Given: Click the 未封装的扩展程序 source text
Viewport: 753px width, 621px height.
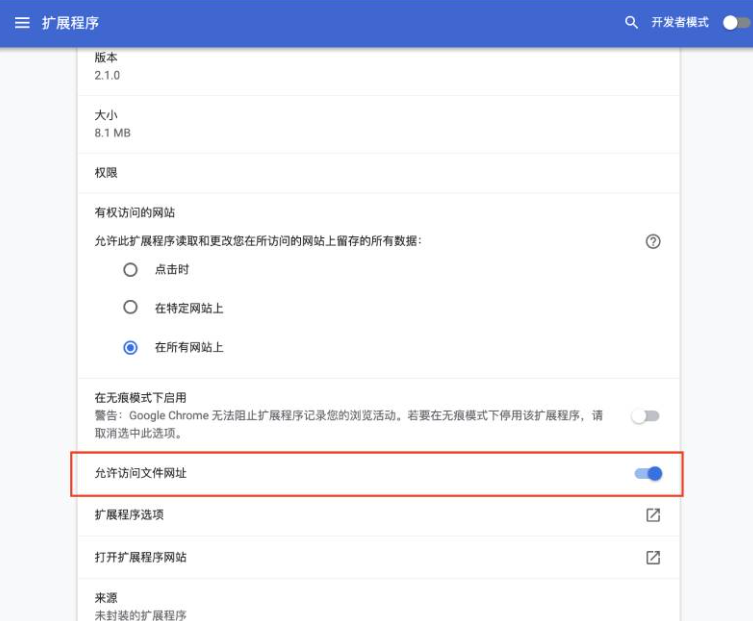Looking at the screenshot, I should coord(141,615).
